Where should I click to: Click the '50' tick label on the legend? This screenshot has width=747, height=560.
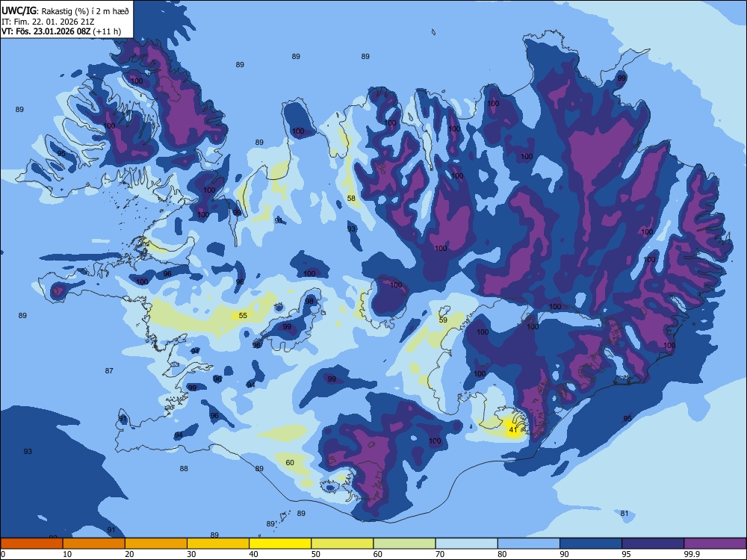(315, 554)
